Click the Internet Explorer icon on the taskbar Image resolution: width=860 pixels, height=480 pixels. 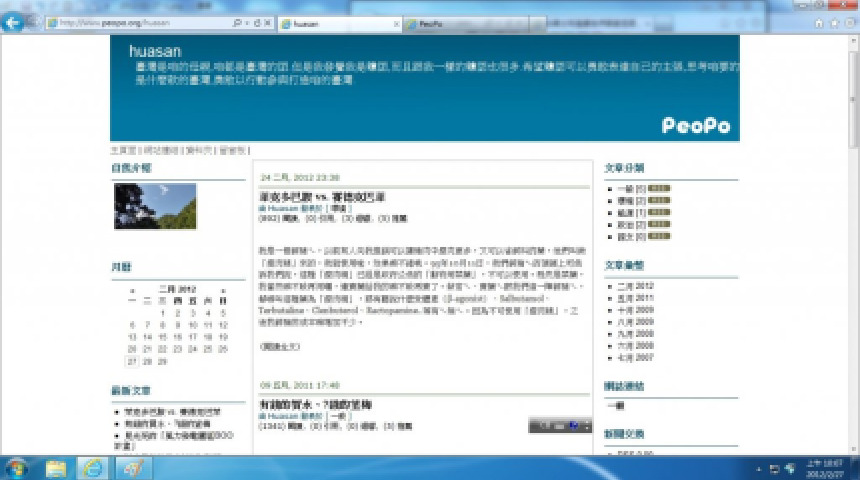pyautogui.click(x=93, y=468)
